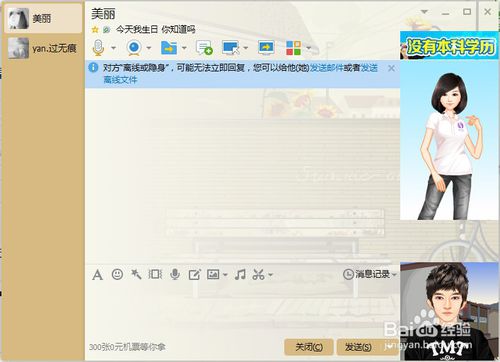Start a voice call with microphone icon
500x362 pixels.
coord(98,48)
